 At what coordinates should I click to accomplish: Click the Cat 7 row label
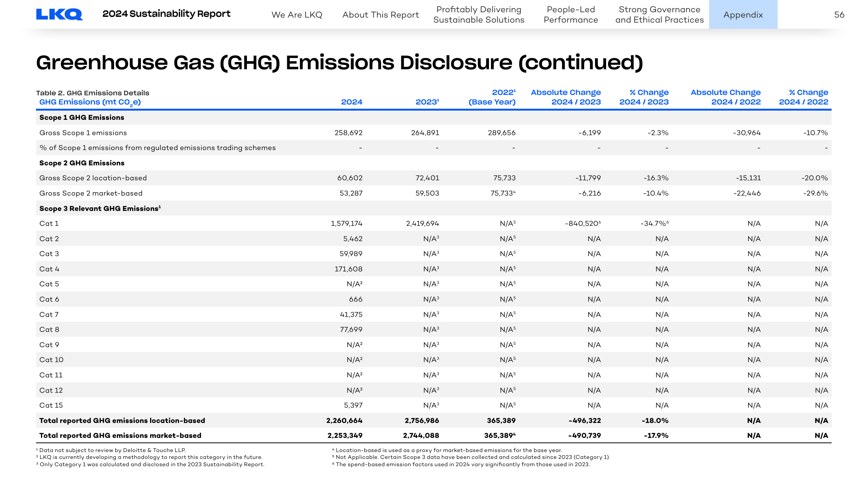click(x=49, y=315)
